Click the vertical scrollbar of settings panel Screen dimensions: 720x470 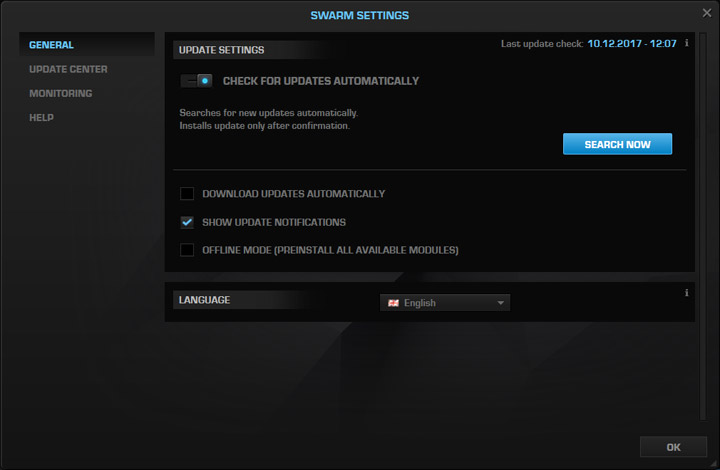pyautogui.click(x=703, y=226)
